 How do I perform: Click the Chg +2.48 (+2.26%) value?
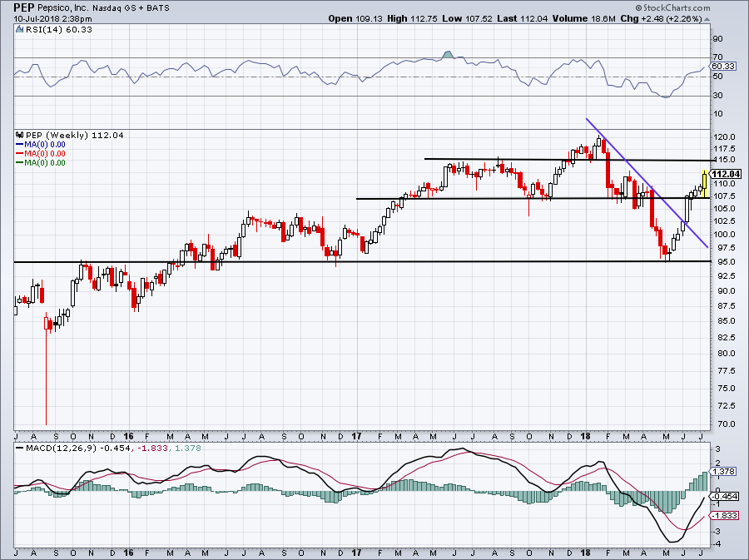click(x=661, y=18)
